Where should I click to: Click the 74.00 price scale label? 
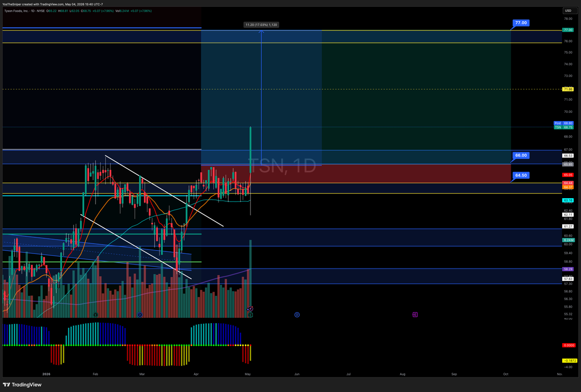(567, 64)
